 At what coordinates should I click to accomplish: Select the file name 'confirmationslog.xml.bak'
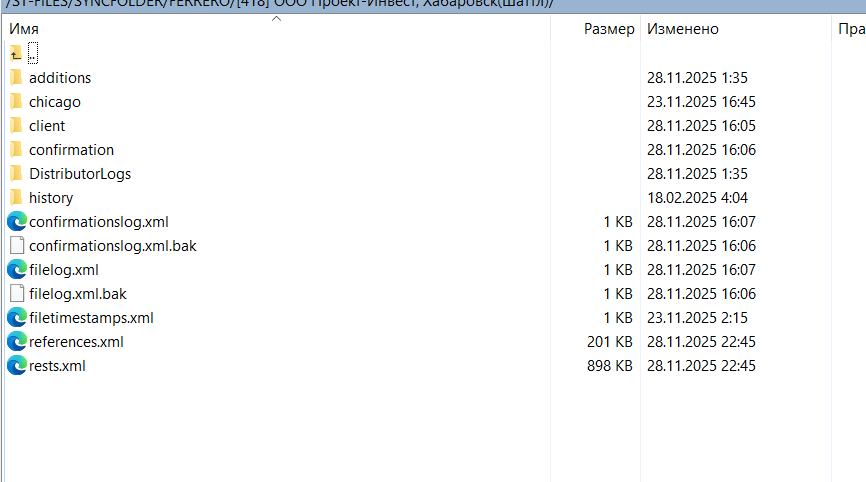[x=113, y=246]
